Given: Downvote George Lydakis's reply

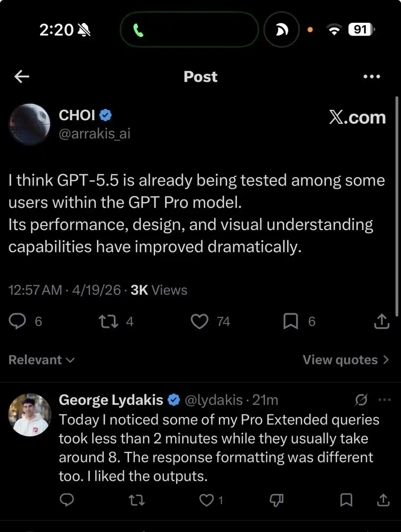Looking at the screenshot, I should point(276,500).
